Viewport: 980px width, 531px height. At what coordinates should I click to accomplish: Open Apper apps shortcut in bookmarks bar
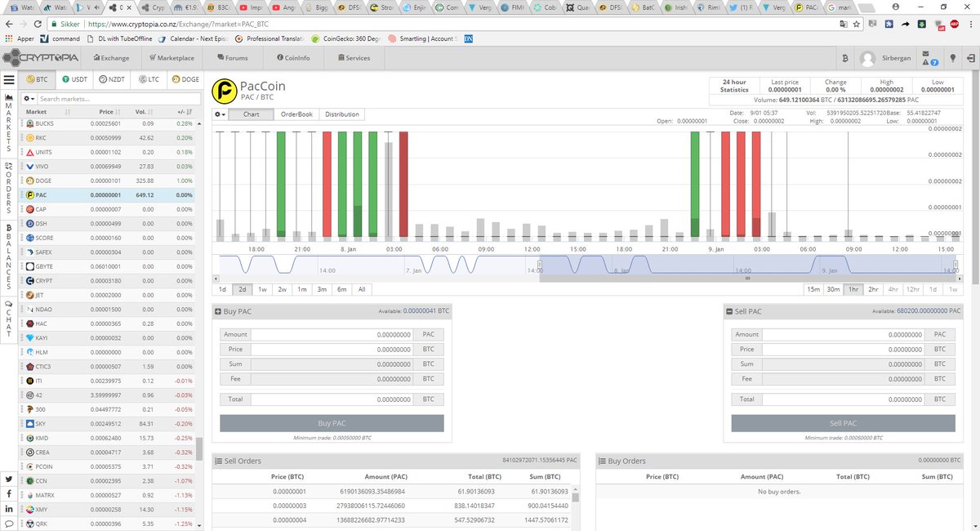point(18,38)
